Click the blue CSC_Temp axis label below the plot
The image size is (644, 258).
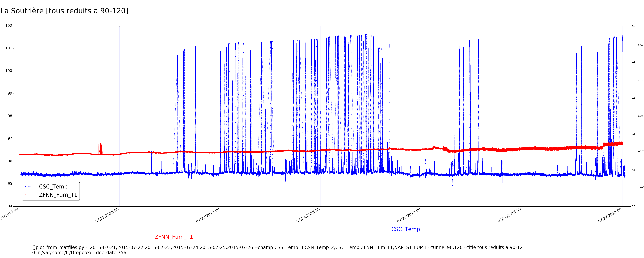point(405,229)
